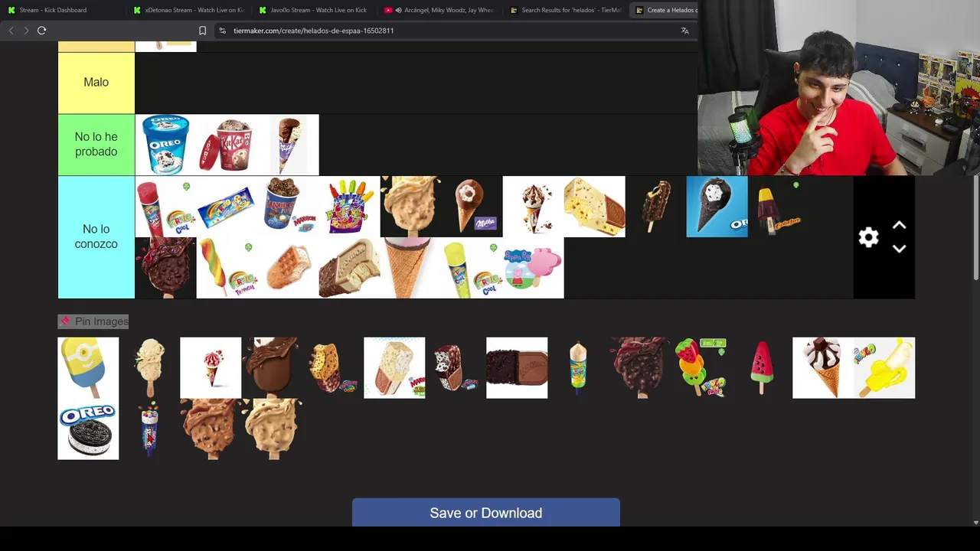Select the watermelon slice popsicle image

(762, 367)
